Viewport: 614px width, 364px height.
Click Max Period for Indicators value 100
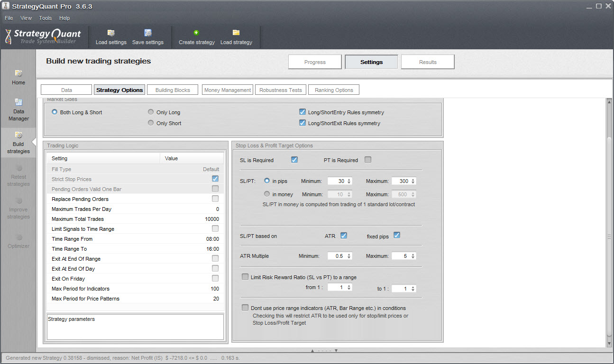point(215,289)
